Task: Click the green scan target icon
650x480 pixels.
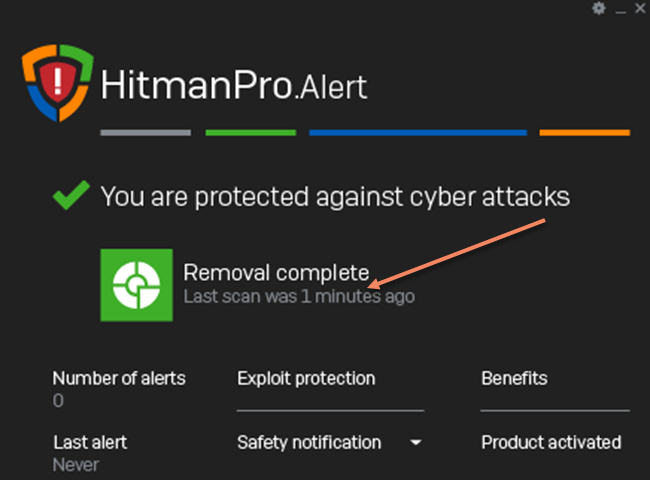Action: [136, 285]
